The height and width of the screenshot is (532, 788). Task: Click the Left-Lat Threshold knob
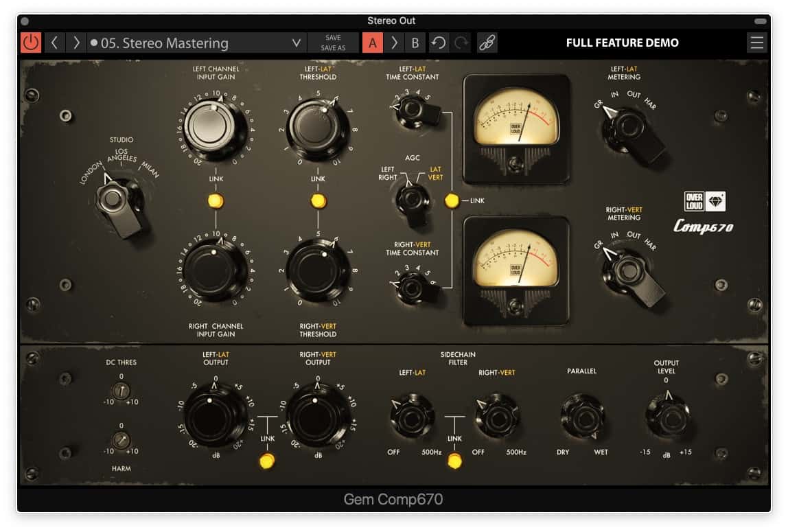click(318, 126)
